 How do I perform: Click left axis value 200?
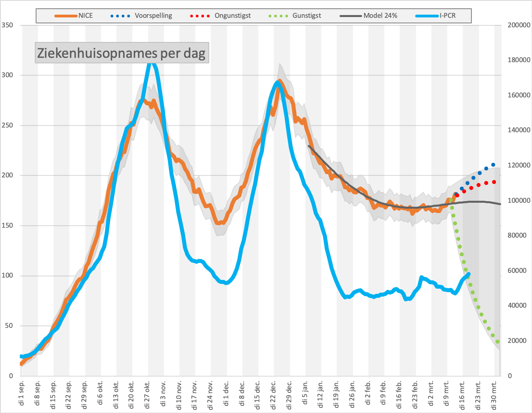7,175
